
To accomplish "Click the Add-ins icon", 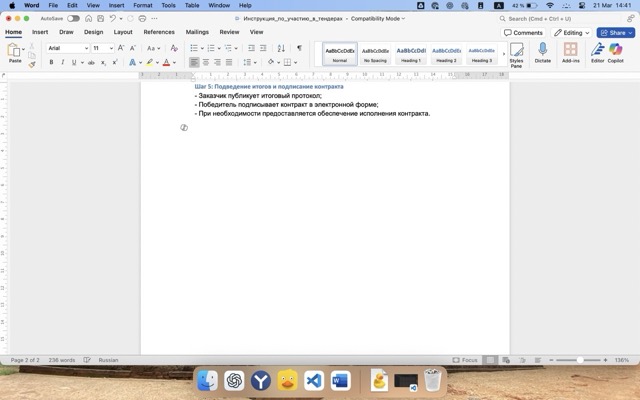I will 571,52.
